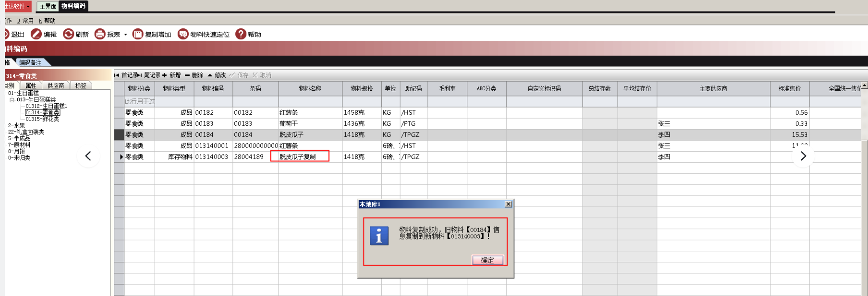868x296 pixels.
Task: Click the 物料编号 cell 013140001
Action: (x=213, y=146)
